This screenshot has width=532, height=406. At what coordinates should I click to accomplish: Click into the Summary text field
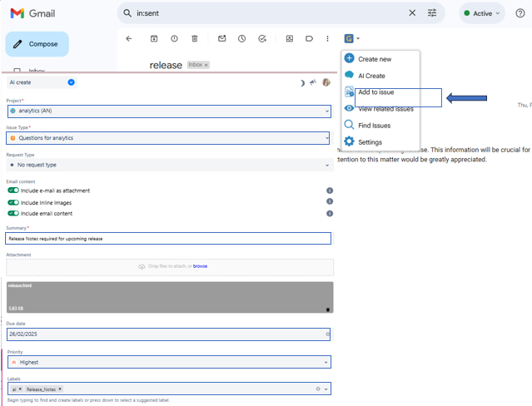click(168, 239)
